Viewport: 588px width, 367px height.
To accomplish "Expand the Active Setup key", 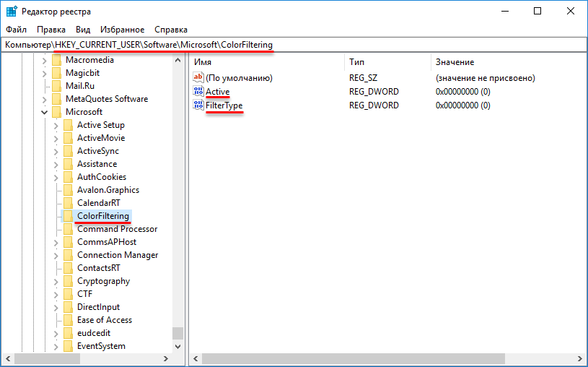I will tap(56, 125).
